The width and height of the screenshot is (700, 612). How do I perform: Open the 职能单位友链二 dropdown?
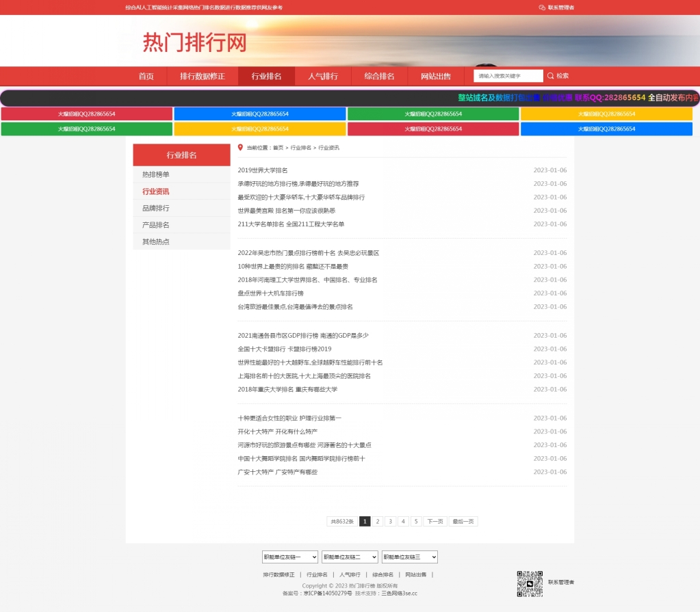(348, 557)
